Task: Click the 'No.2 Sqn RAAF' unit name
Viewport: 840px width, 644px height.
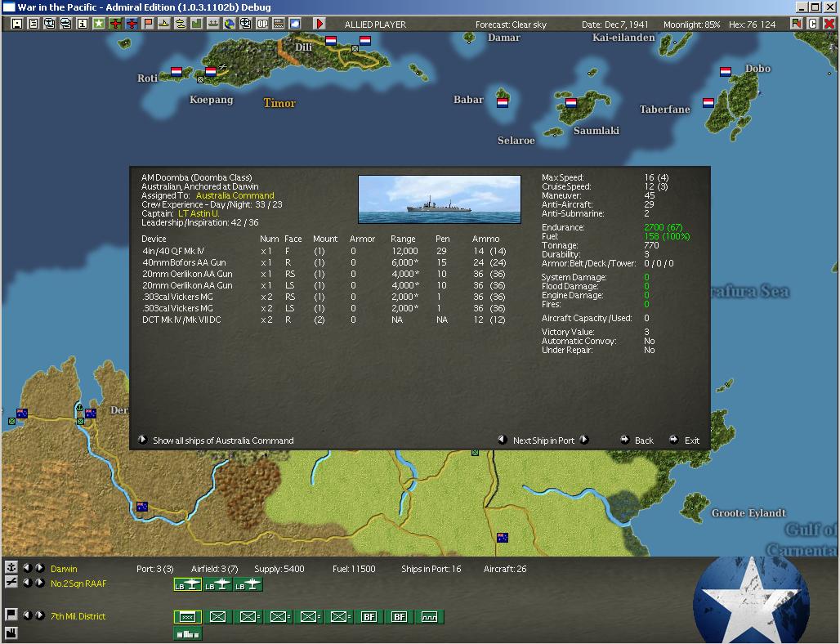Action: 78,584
